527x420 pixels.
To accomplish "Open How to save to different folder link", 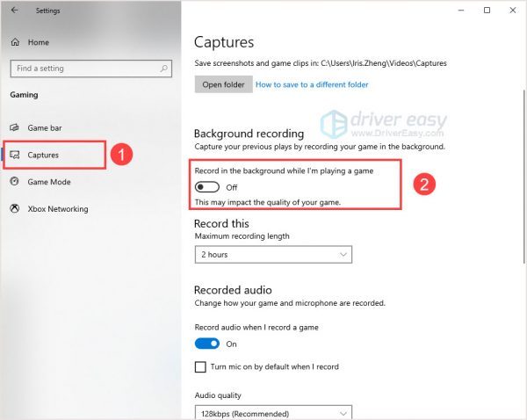I will (312, 84).
